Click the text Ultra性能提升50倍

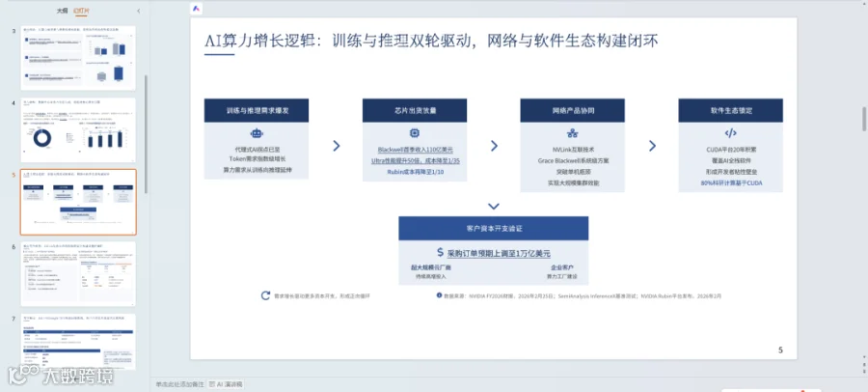pyautogui.click(x=393, y=161)
